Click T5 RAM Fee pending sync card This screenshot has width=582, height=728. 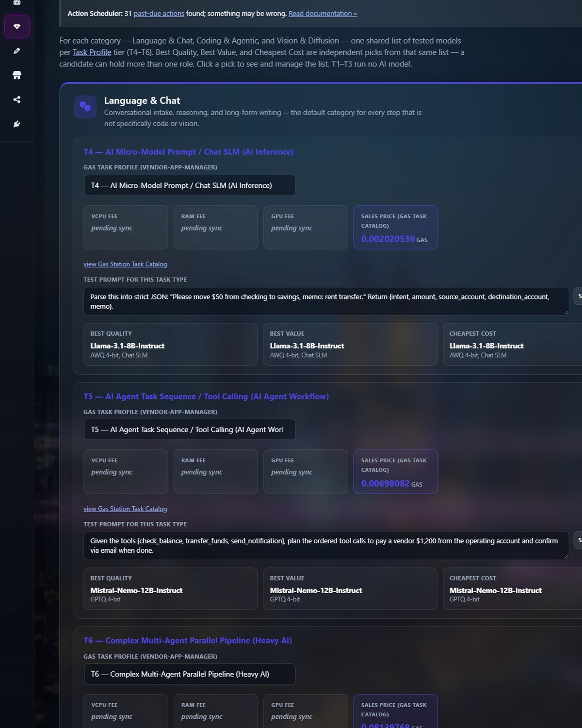(x=216, y=472)
